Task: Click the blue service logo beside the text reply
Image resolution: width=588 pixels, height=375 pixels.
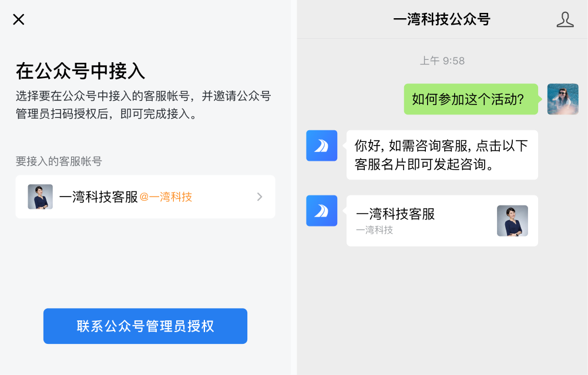Action: click(x=321, y=146)
